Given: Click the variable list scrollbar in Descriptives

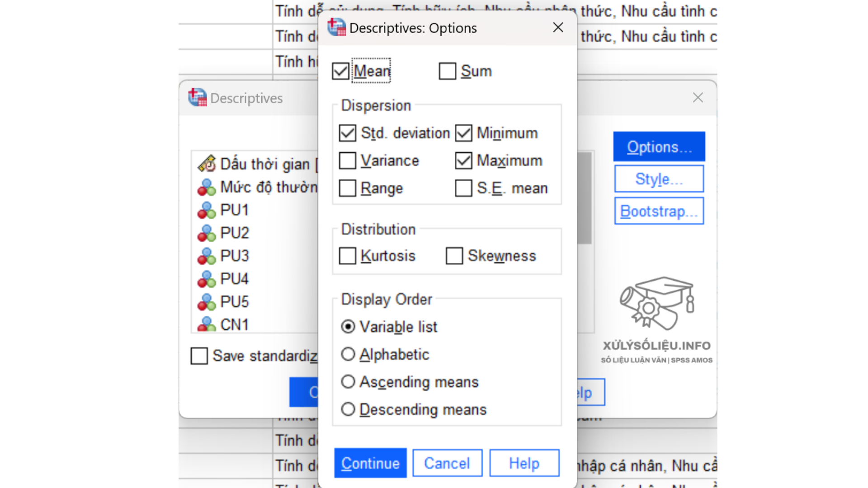Looking at the screenshot, I should 585,198.
